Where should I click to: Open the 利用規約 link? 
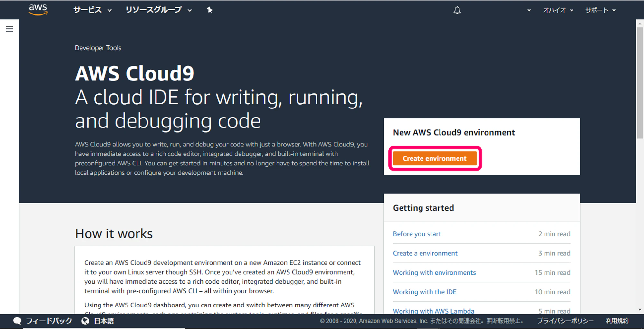617,321
